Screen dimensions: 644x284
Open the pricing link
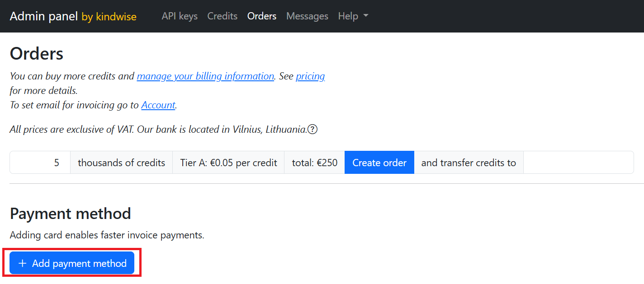[x=310, y=76]
